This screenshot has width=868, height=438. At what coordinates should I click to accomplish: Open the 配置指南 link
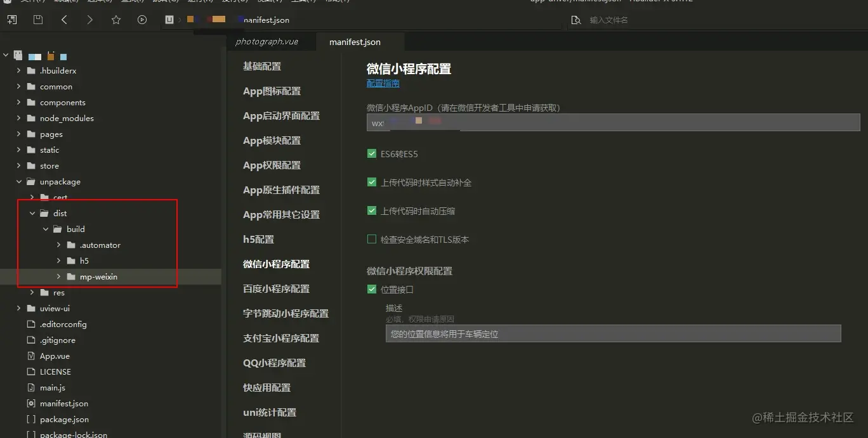coord(383,83)
